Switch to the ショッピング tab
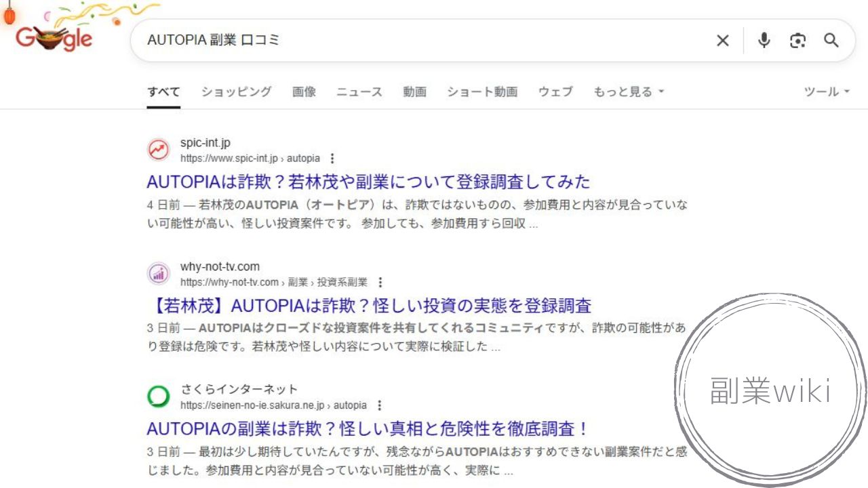The image size is (868, 488). click(x=236, y=91)
